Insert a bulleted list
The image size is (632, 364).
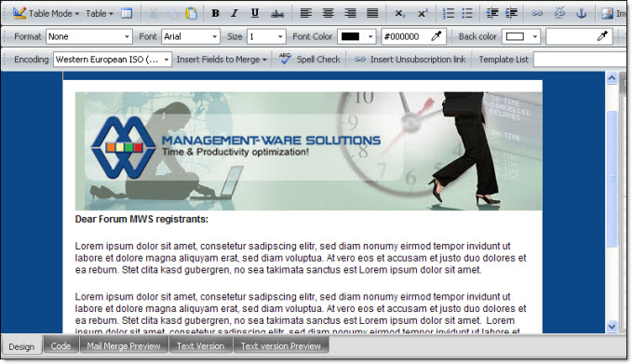(466, 13)
